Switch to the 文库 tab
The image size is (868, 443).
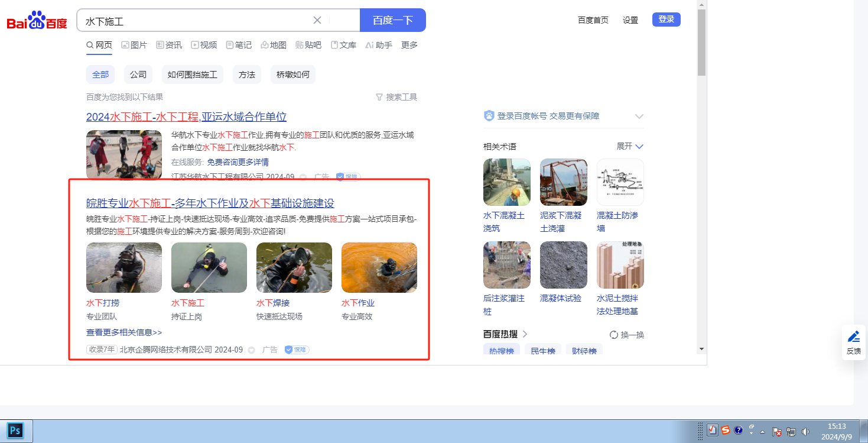(x=343, y=45)
